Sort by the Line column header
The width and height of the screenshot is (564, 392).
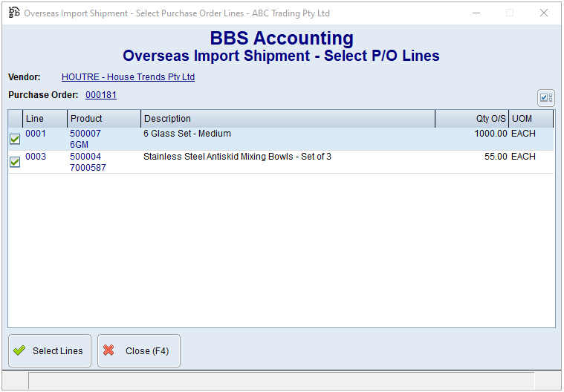(x=45, y=119)
